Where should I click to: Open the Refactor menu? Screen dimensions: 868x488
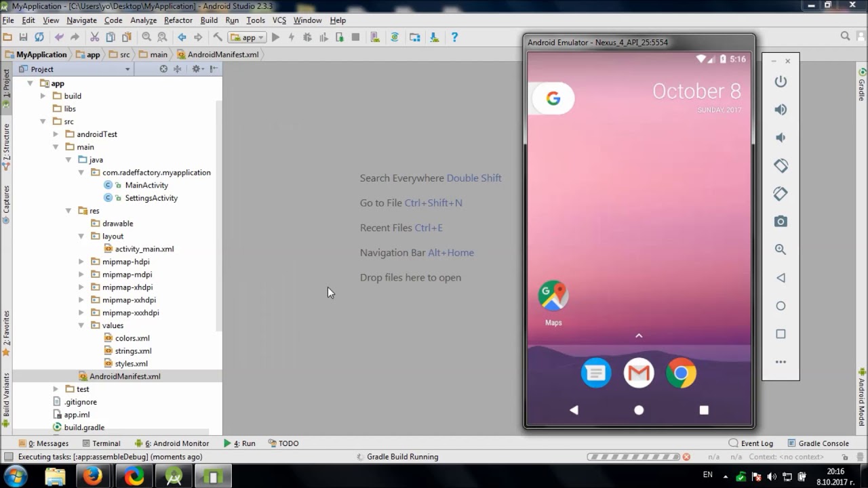(178, 20)
